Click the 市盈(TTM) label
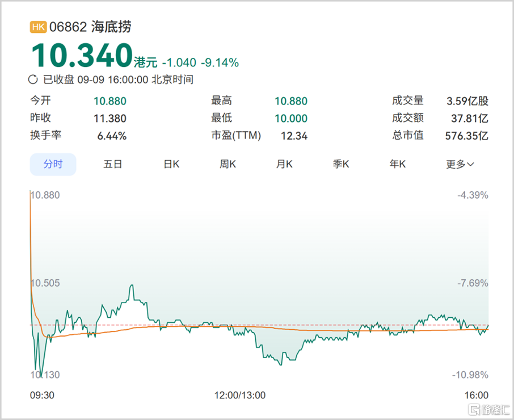Image resolution: width=514 pixels, height=420 pixels. 236,135
